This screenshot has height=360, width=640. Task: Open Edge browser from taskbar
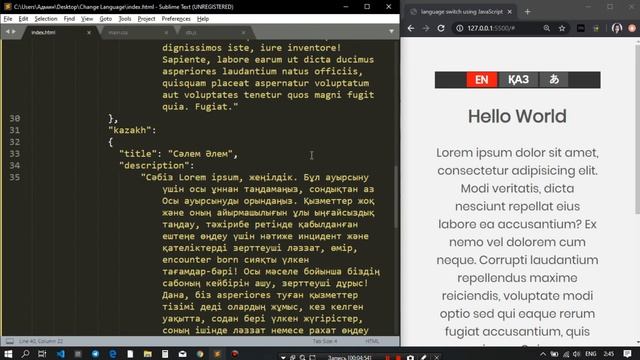pyautogui.click(x=113, y=354)
